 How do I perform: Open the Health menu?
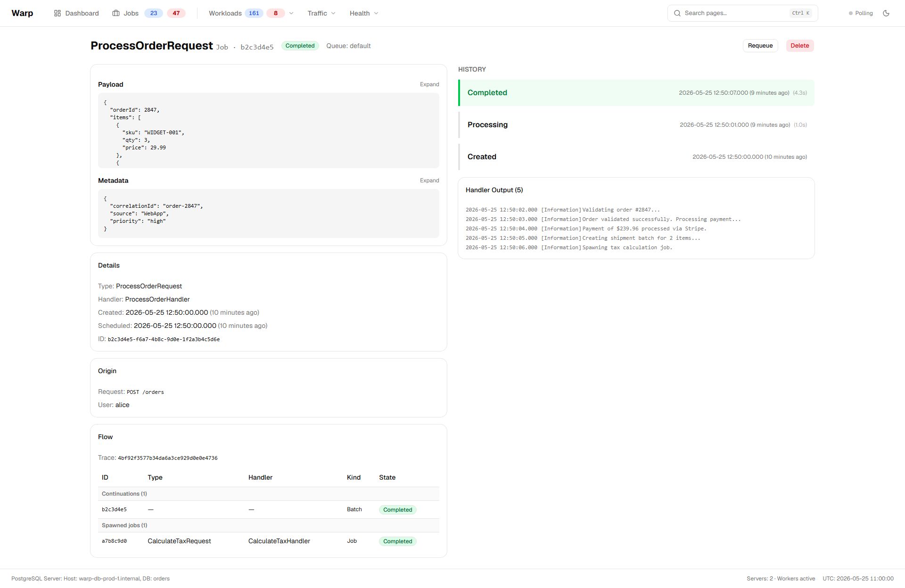point(364,13)
